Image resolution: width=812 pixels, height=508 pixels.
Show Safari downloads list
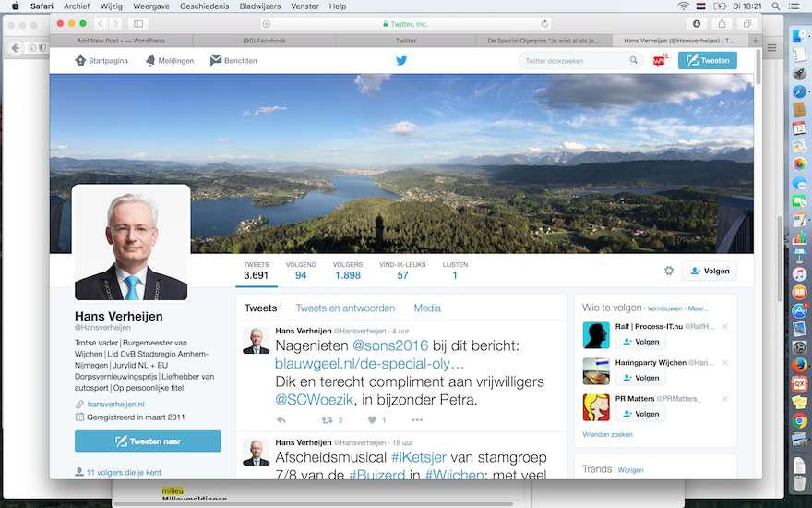pos(697,23)
